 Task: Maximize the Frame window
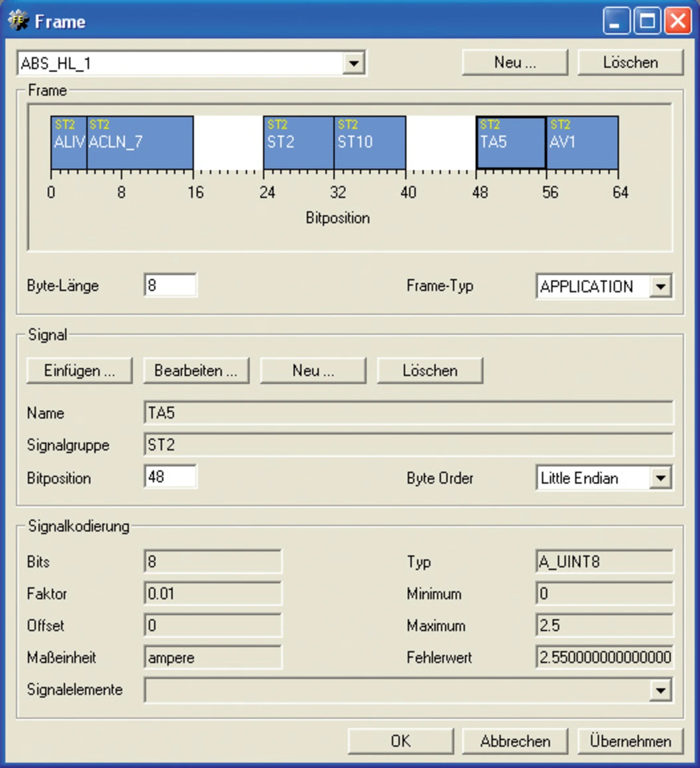click(x=647, y=21)
